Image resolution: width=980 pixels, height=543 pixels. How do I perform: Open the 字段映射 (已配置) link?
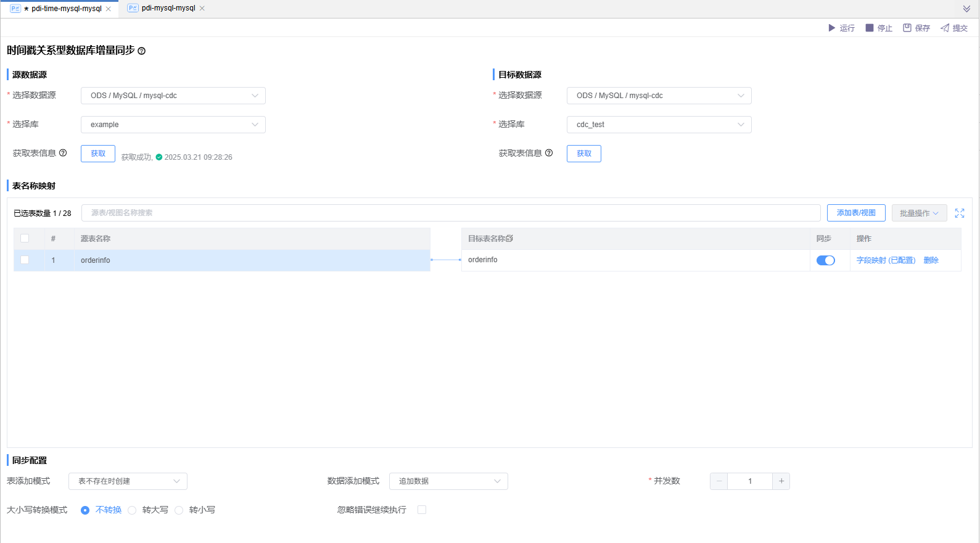[x=886, y=260]
